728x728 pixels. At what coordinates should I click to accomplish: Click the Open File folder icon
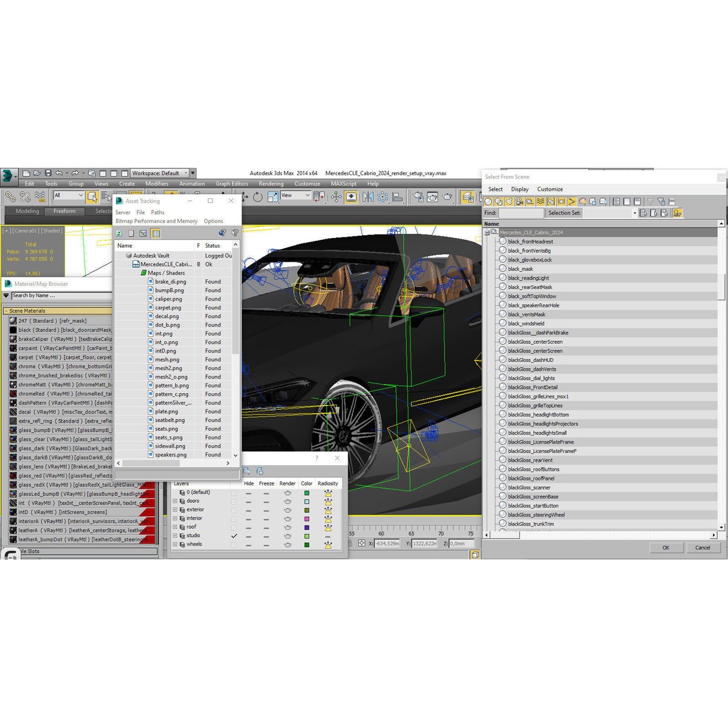click(x=37, y=173)
